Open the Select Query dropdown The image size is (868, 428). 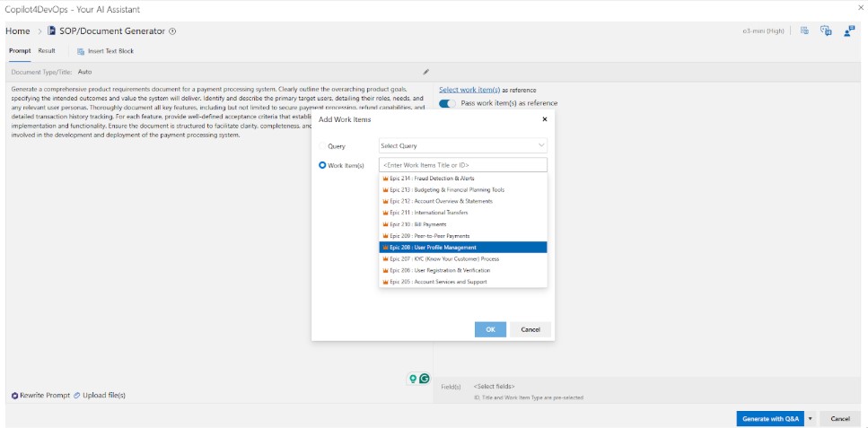(463, 145)
